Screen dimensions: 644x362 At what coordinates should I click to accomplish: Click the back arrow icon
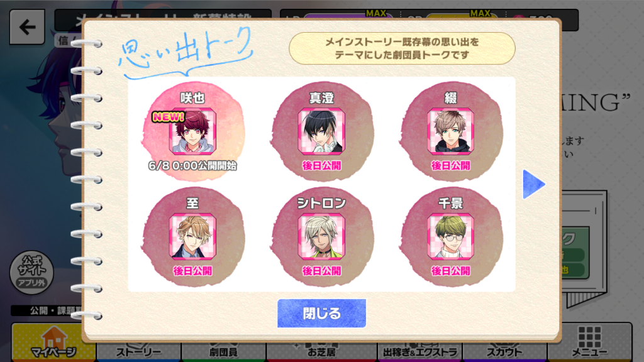[27, 27]
